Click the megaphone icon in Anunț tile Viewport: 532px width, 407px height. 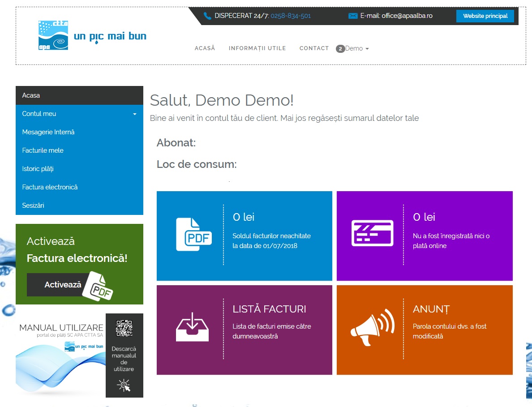point(372,327)
